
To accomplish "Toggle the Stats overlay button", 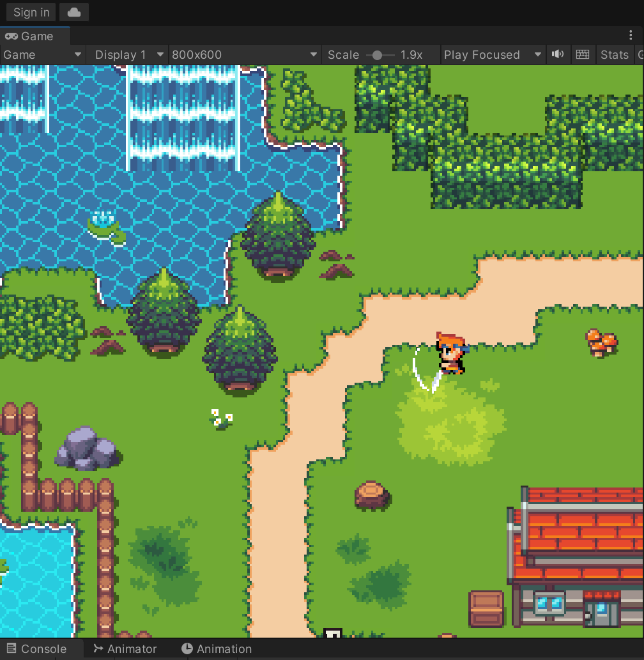I will pyautogui.click(x=614, y=55).
